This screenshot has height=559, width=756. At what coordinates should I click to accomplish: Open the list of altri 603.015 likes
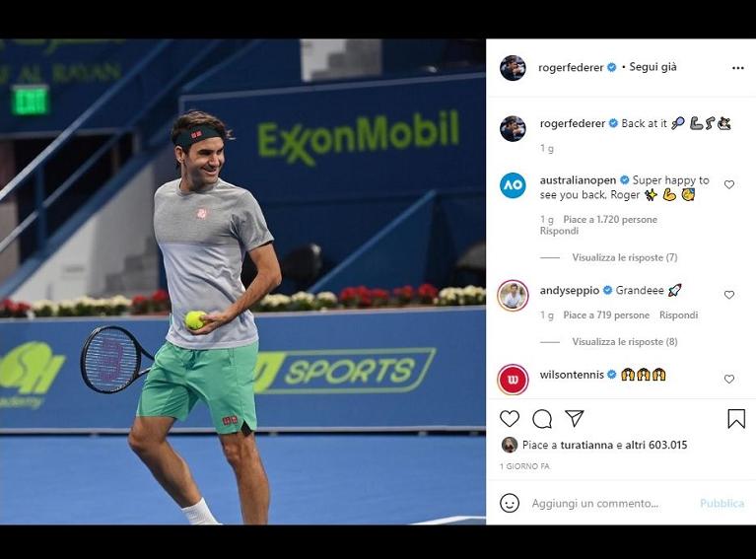pos(656,445)
